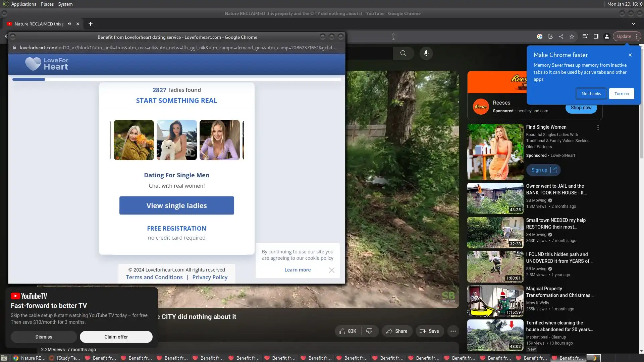Open Chrome profile avatar icon
The width and height of the screenshot is (644, 362).
pos(607,37)
